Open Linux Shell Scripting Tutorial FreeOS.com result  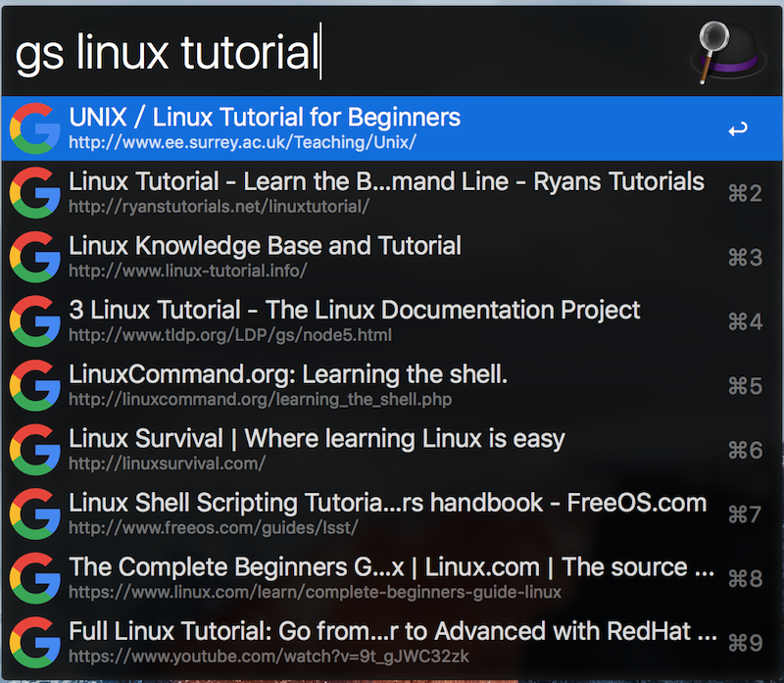387,504
